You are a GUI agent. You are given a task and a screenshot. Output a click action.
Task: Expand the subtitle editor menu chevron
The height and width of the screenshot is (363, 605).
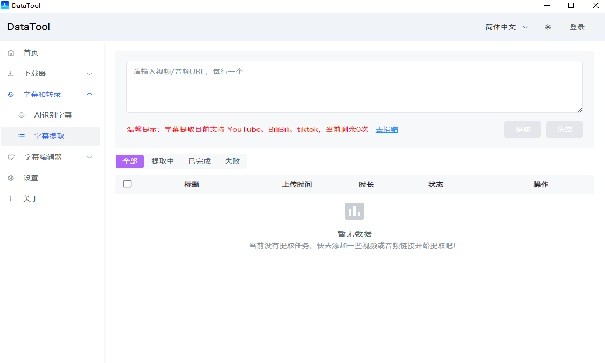90,157
